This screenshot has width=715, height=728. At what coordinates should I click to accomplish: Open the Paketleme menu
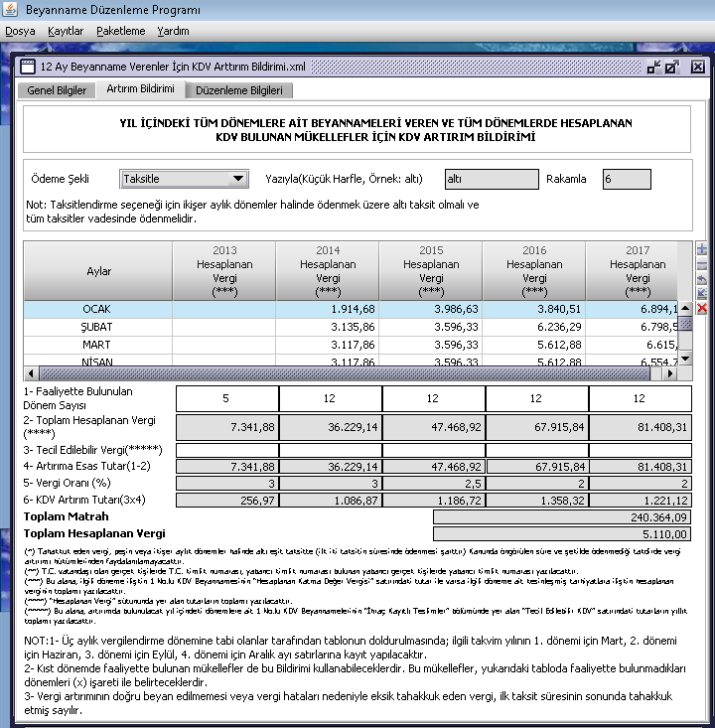(121, 31)
